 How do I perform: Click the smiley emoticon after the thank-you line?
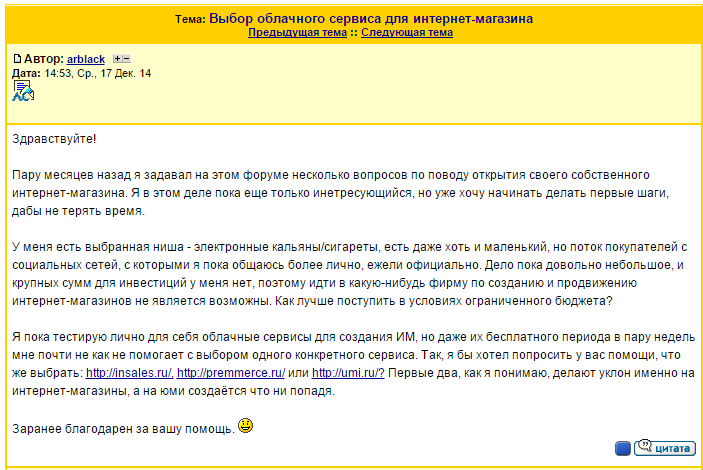245,425
